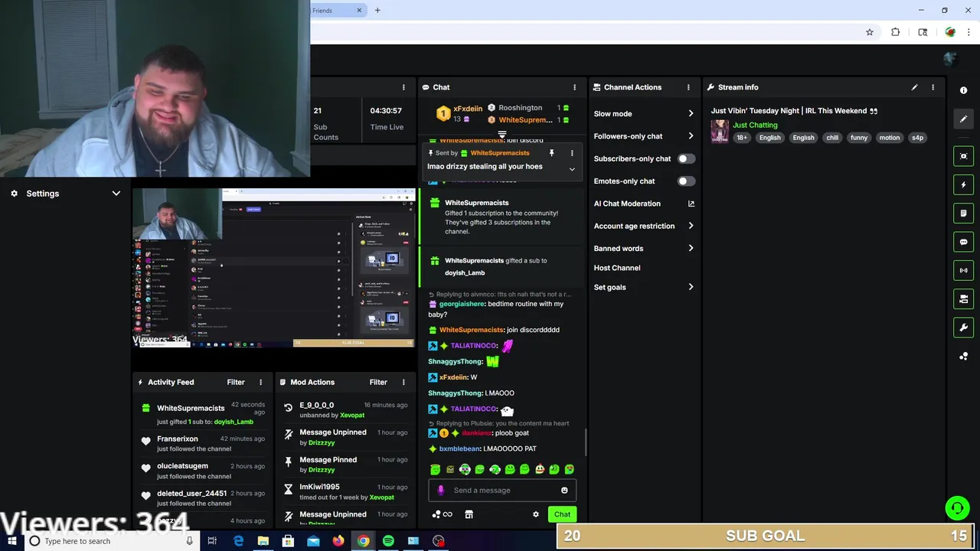Click the shop storefront icon below chat
This screenshot has width=980, height=551.
tap(469, 514)
